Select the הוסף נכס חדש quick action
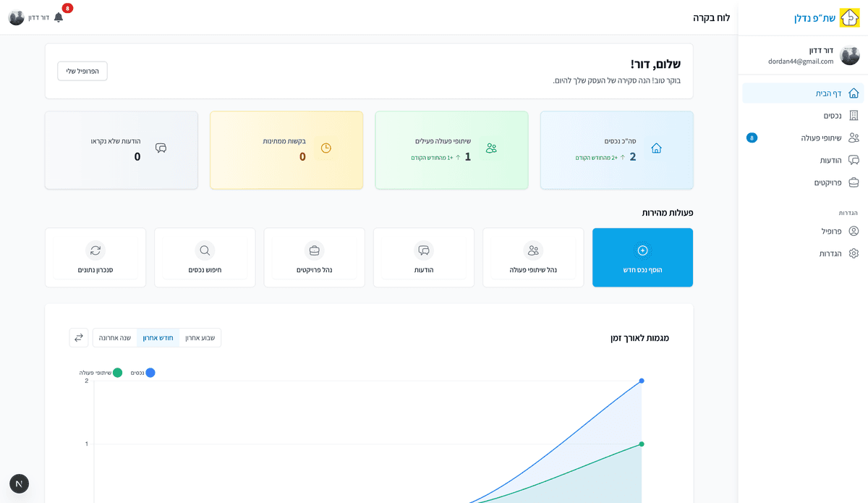Image resolution: width=868 pixels, height=503 pixels. point(642,258)
